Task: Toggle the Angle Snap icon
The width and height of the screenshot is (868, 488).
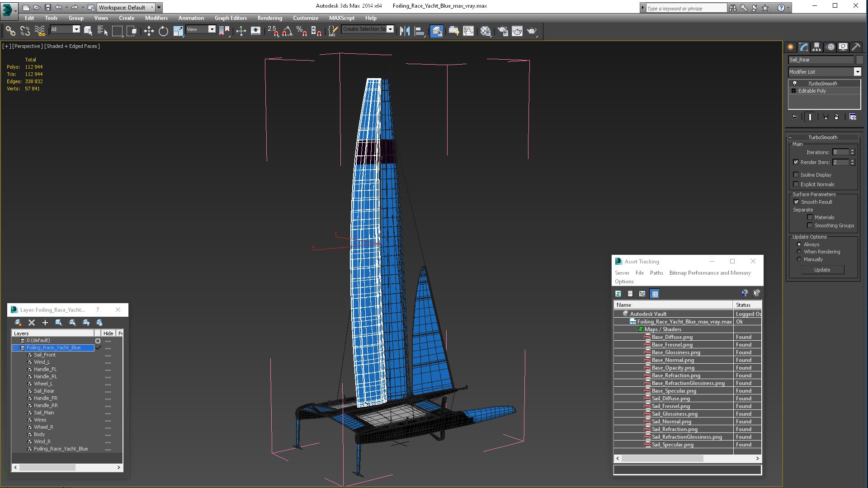Action: [x=288, y=31]
